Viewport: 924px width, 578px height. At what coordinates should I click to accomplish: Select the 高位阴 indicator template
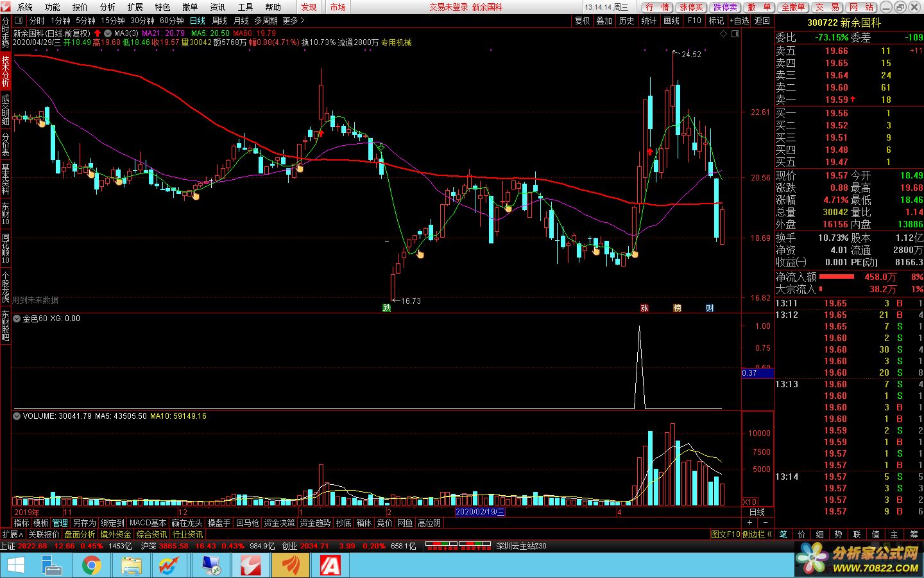429,523
